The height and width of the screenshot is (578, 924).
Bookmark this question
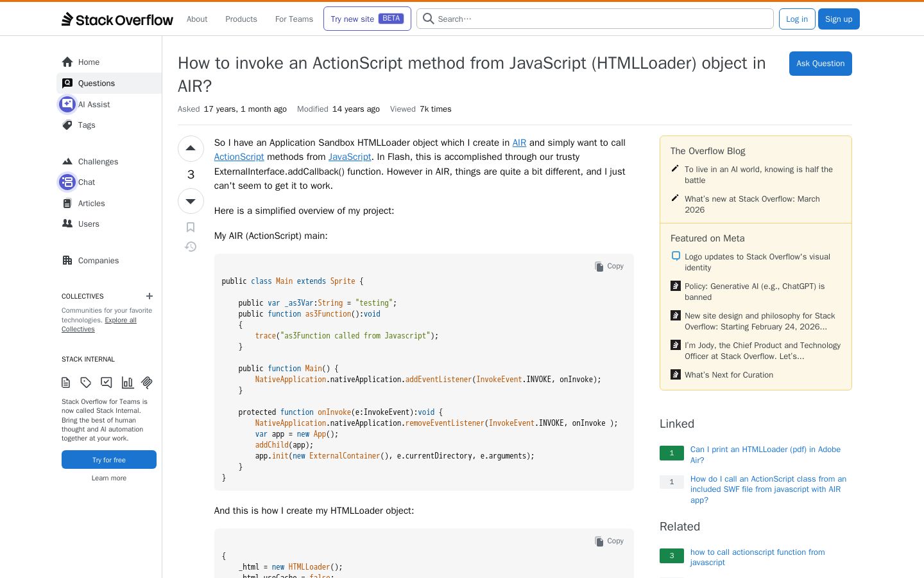pos(191,227)
